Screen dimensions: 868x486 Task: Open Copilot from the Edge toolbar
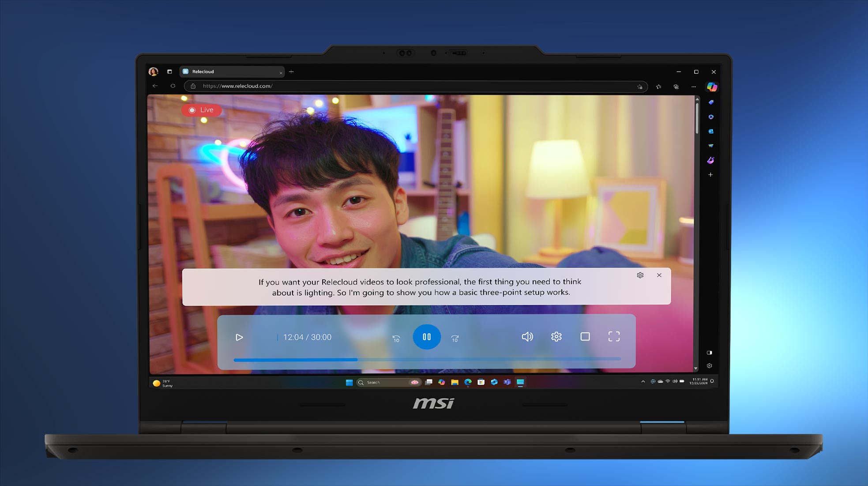coord(711,87)
